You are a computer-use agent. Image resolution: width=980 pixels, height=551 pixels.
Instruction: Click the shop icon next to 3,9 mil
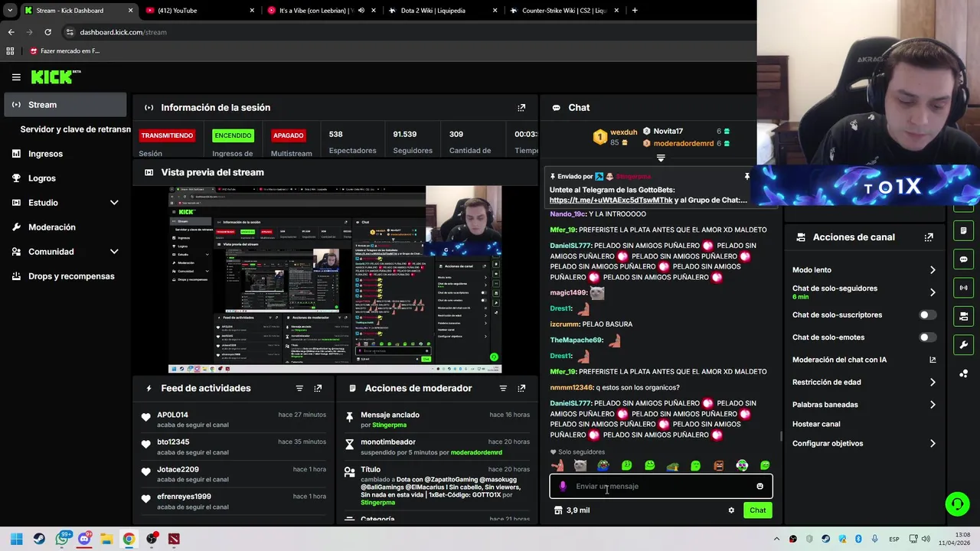(x=558, y=510)
